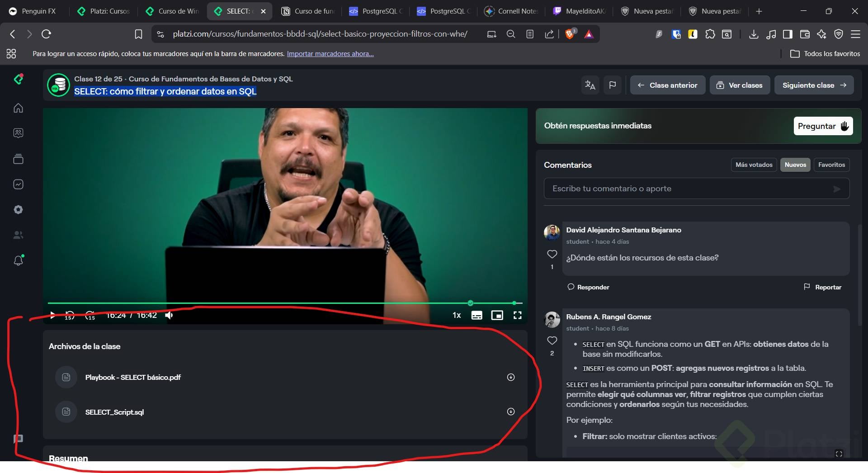Viewport: 868px width, 473px height.
Task: Click Responder under David's comment
Action: coord(588,287)
